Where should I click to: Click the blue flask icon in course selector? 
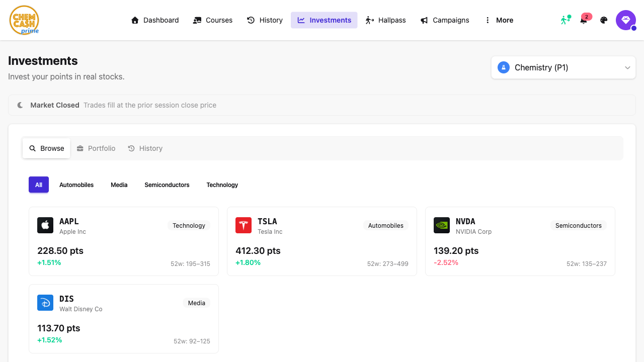[x=504, y=67]
